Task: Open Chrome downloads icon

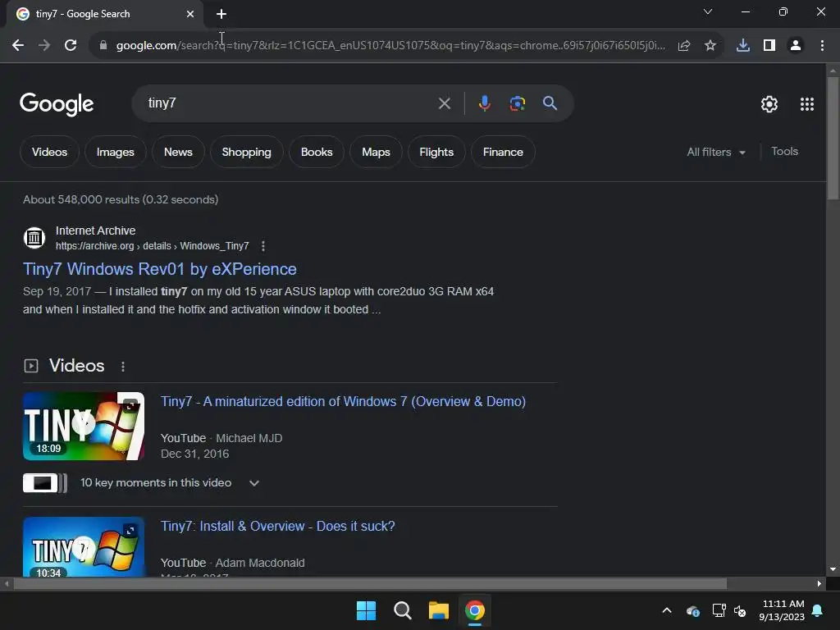Action: pos(743,46)
